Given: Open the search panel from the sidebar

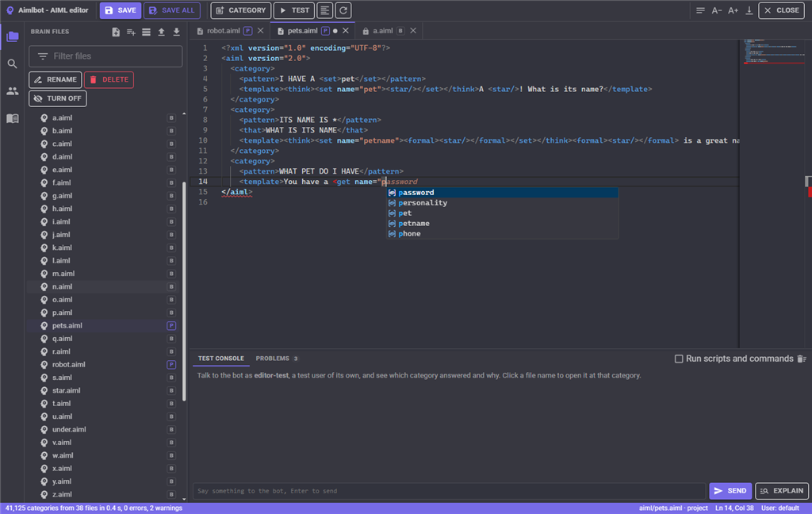Looking at the screenshot, I should click(x=13, y=63).
